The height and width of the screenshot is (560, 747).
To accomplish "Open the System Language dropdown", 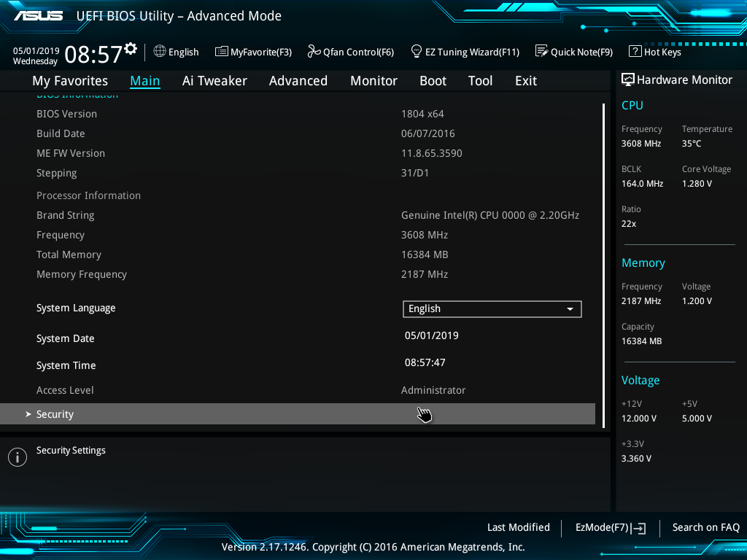I will click(x=492, y=309).
